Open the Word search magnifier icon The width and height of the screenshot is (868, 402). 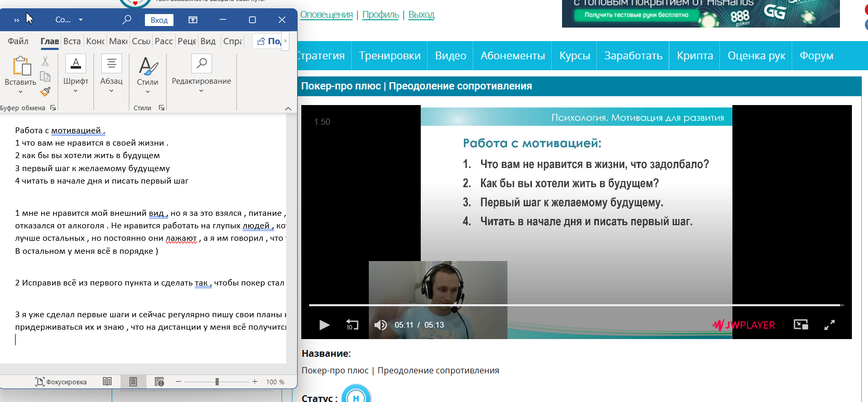[127, 20]
